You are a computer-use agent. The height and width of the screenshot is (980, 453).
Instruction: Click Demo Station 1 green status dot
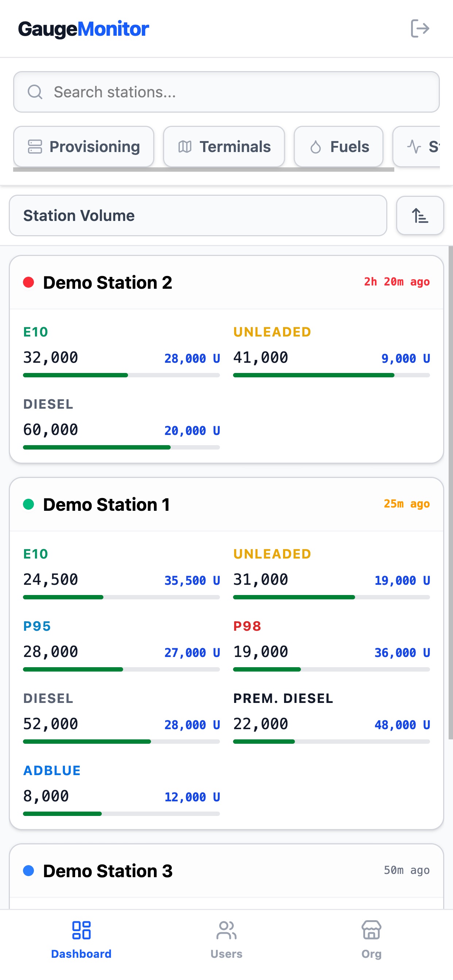click(28, 505)
